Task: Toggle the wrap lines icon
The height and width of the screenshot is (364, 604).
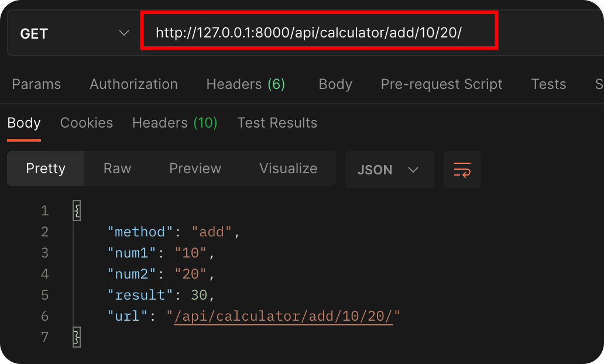Action: click(462, 170)
